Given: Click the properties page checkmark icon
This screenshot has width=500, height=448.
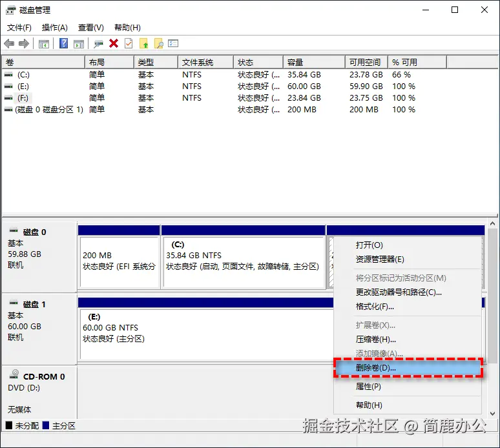Looking at the screenshot, I should (129, 43).
